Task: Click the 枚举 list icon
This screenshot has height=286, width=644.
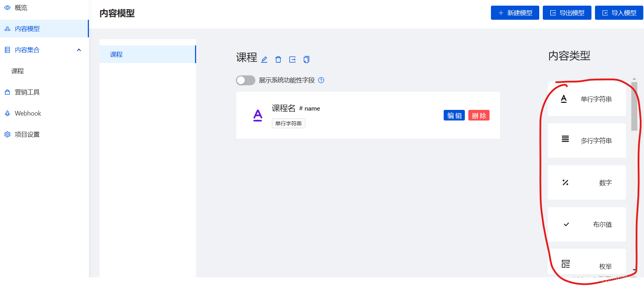Action: pos(566,264)
